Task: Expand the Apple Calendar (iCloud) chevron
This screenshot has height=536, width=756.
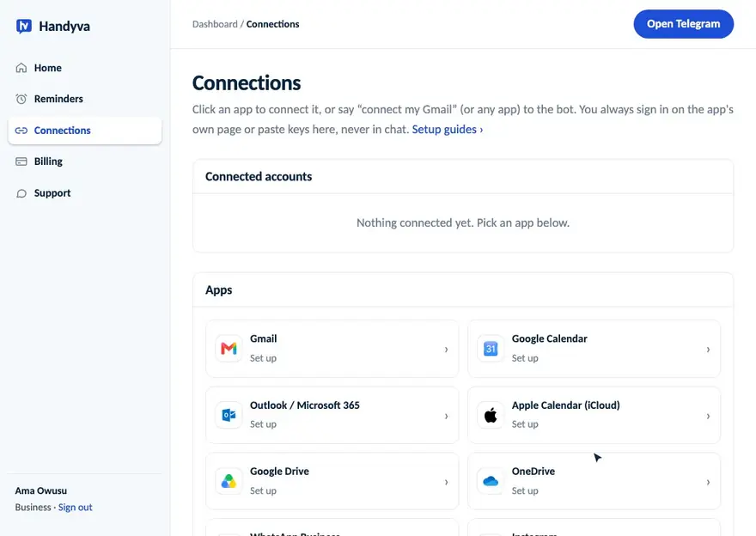Action: 708,416
